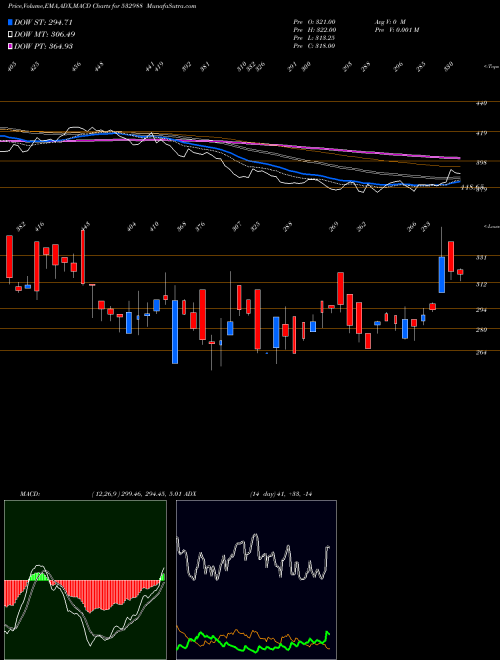Select the 'DOW MT: 306.49' legend text
Image resolution: width=500 pixels, height=660 pixels.
(x=45, y=34)
